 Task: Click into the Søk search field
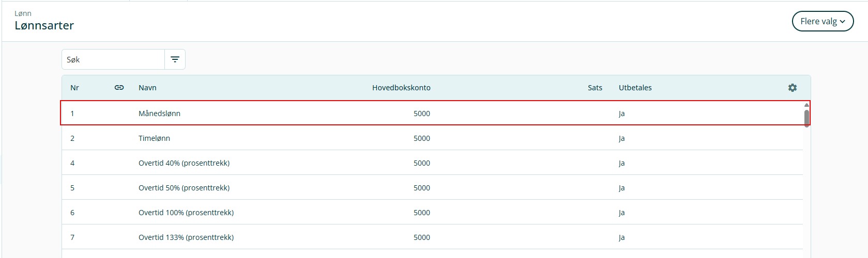(x=114, y=59)
